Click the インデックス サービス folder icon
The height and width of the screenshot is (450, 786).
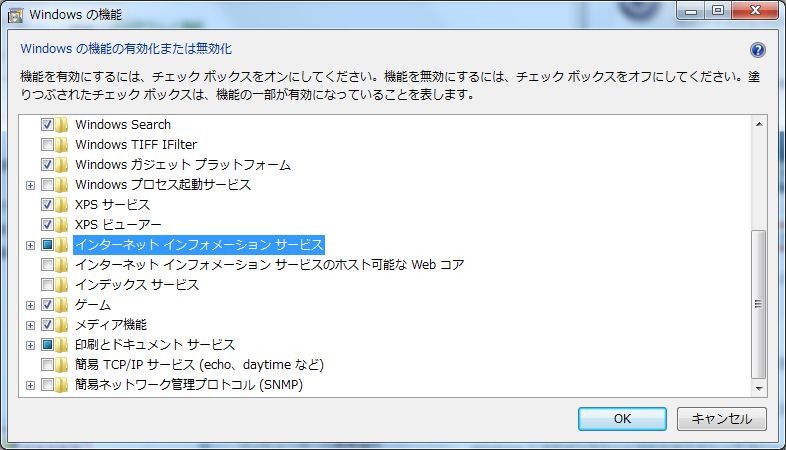[62, 285]
